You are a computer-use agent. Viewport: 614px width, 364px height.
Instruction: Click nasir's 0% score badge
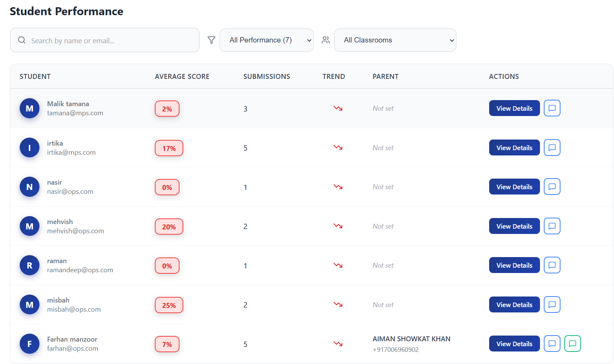tap(167, 187)
